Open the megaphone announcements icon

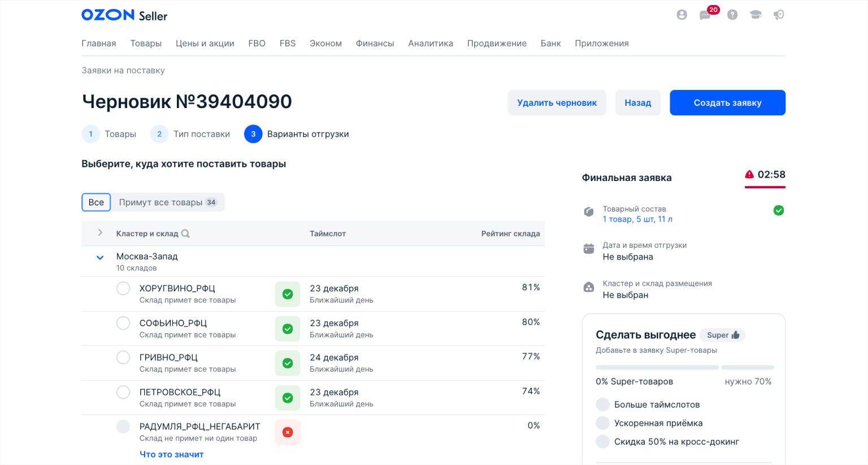pyautogui.click(x=779, y=15)
